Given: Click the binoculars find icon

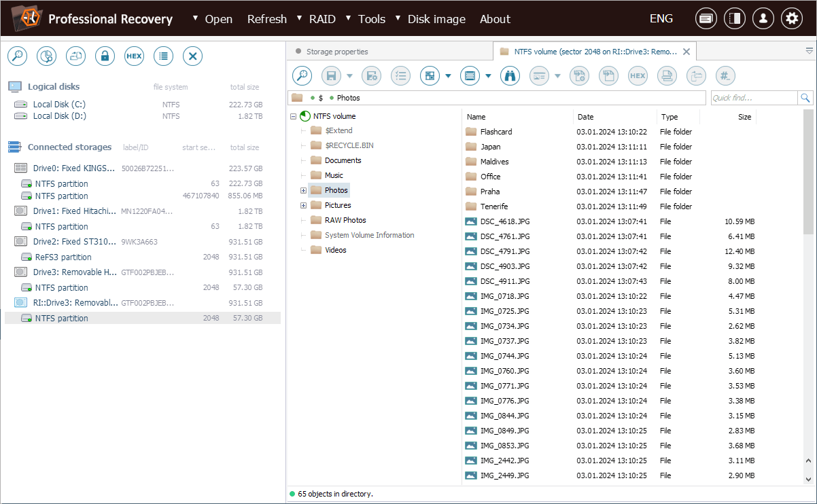Looking at the screenshot, I should (x=510, y=76).
